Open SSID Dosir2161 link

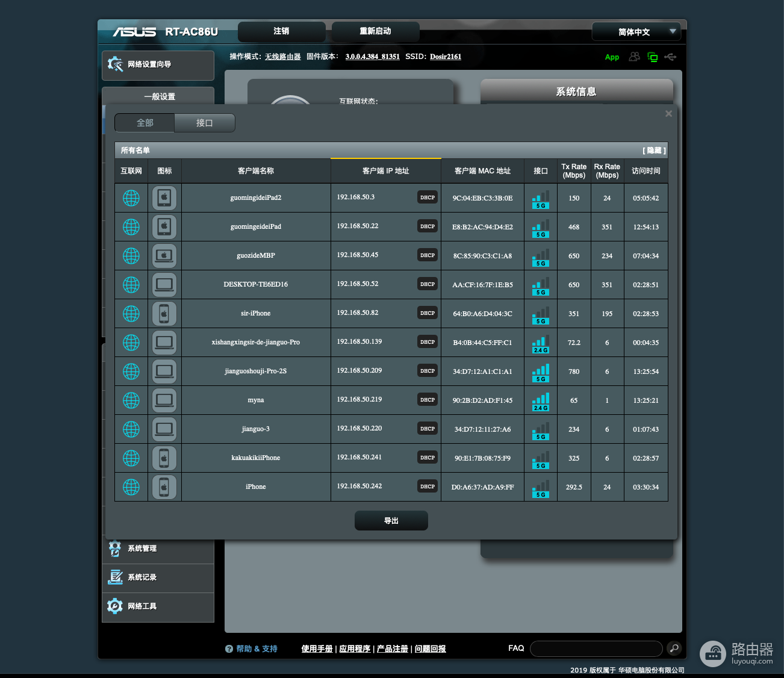[446, 57]
